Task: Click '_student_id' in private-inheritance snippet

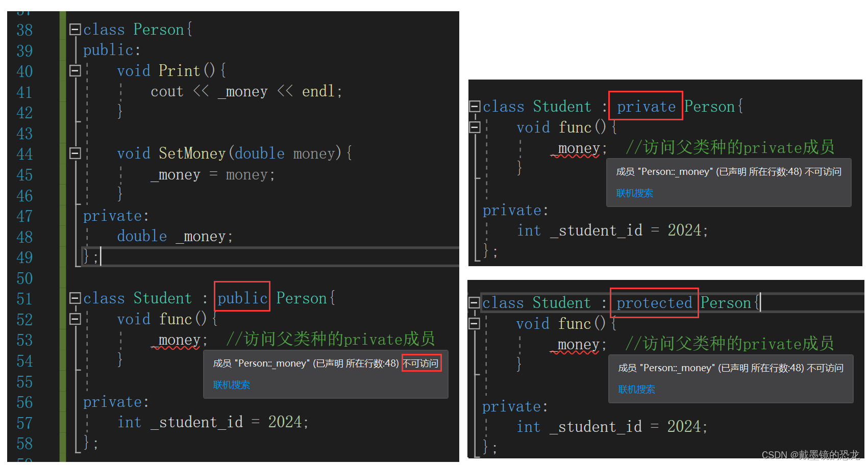Action: [596, 230]
